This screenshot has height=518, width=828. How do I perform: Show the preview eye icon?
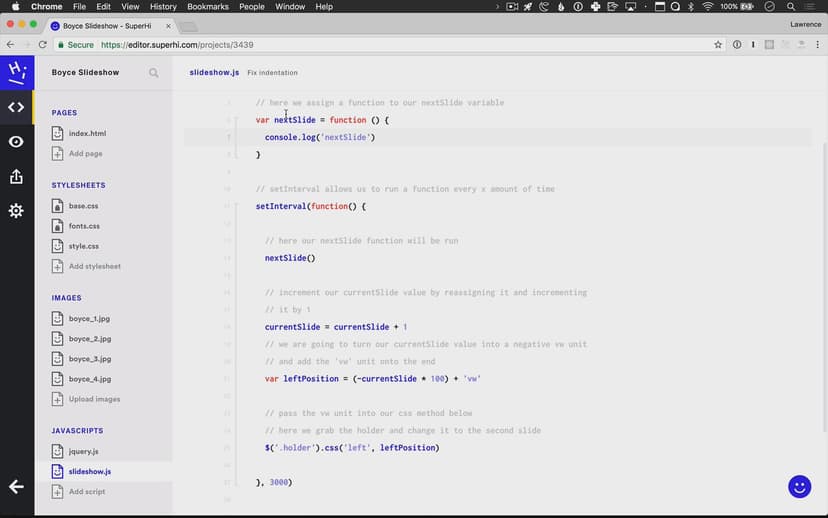tap(16, 142)
